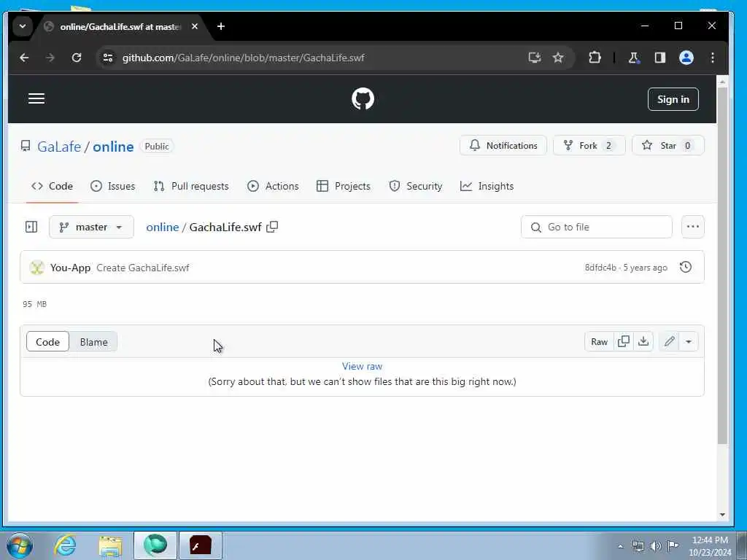Viewport: 747px width, 560px height.
Task: Open File Explorer from taskbar
Action: click(x=111, y=545)
